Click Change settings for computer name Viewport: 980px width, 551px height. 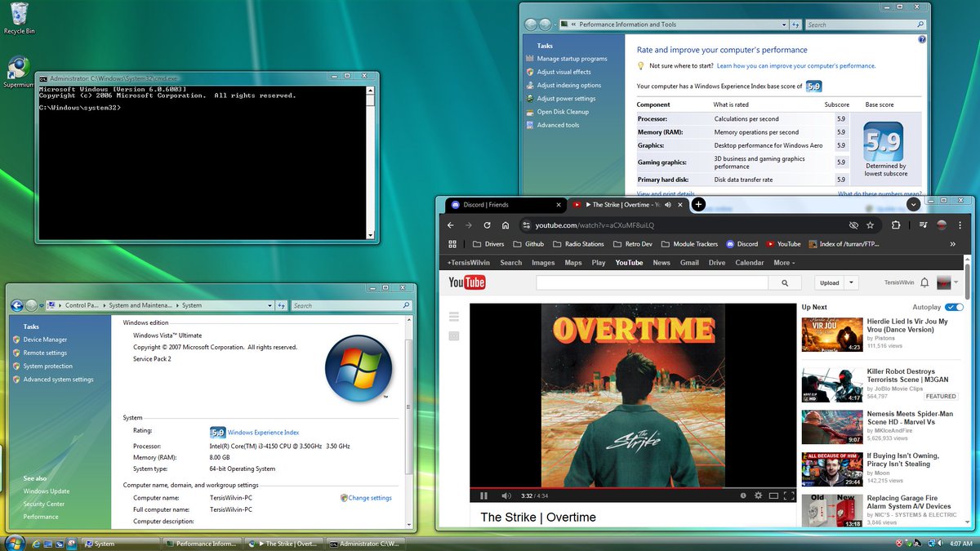[369, 498]
